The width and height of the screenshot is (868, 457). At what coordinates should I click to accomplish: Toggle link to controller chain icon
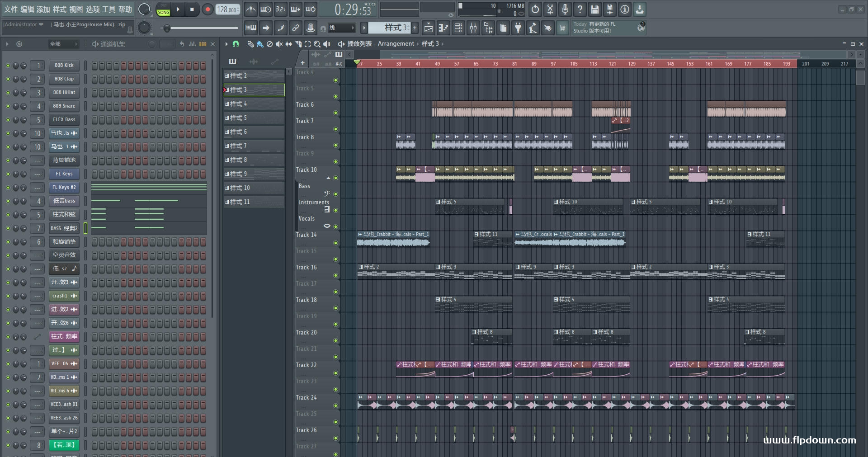point(296,28)
